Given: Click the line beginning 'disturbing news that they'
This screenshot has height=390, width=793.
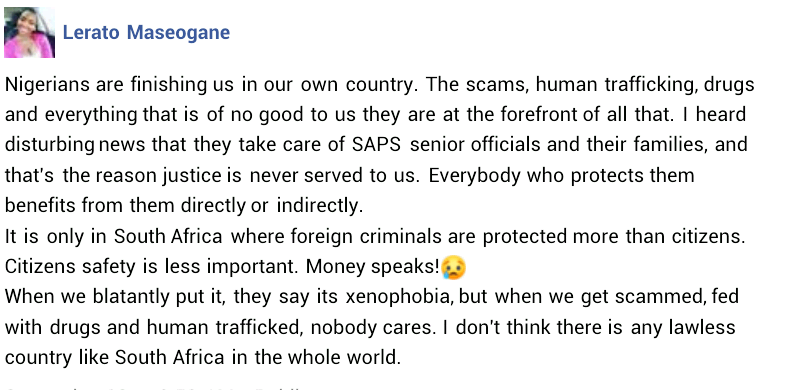Looking at the screenshot, I should 376,145.
